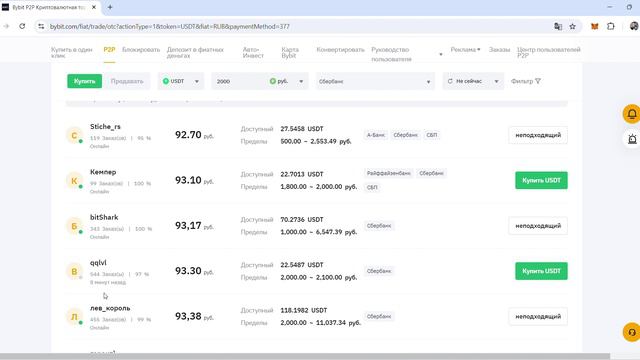Image resolution: width=640 pixels, height=360 pixels.
Task: Click the Фильтр funnel icon
Action: 538,81
